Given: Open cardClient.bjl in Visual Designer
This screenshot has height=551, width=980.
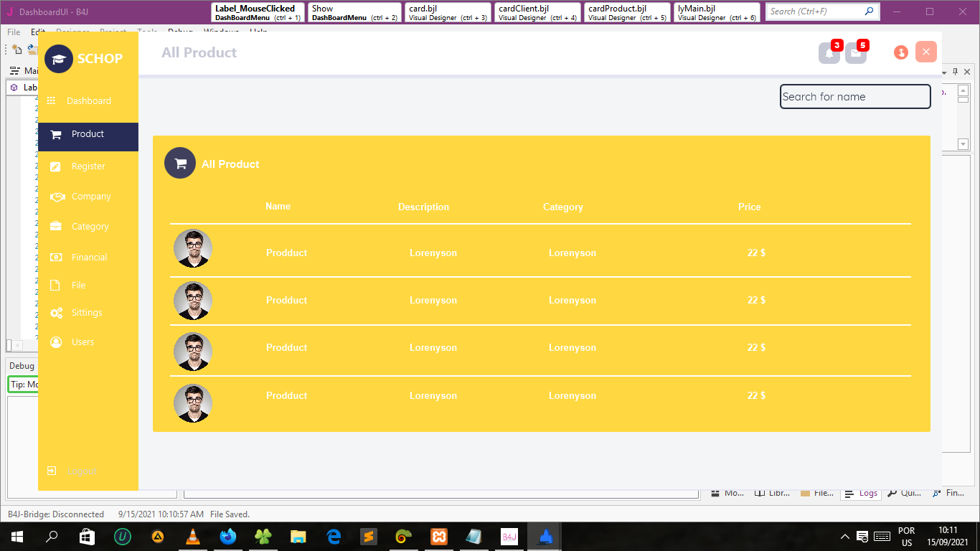Looking at the screenshot, I should click(x=537, y=12).
